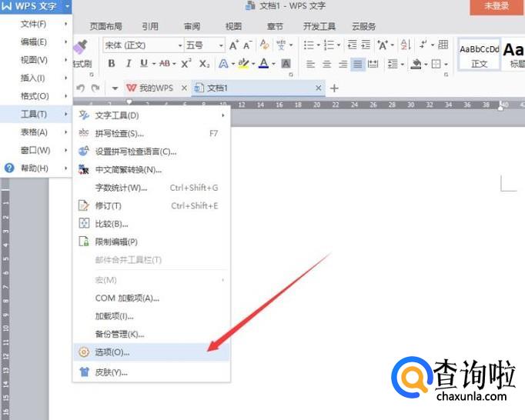Click the 未登录 login button
525x420 pixels.
point(497,6)
